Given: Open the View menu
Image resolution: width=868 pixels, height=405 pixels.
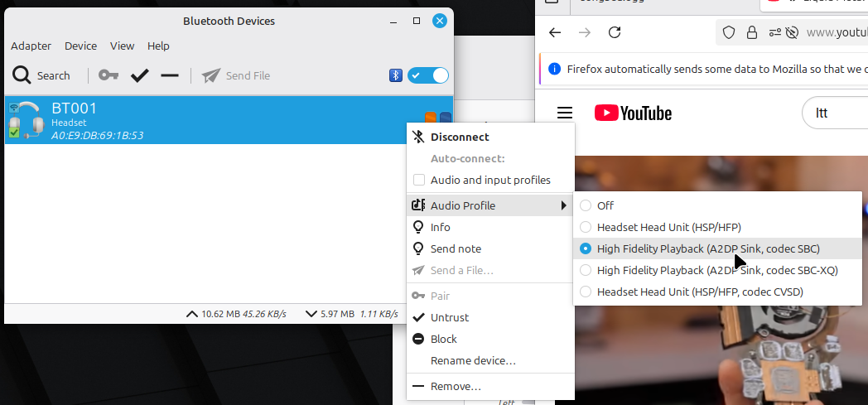Looking at the screenshot, I should coord(122,46).
